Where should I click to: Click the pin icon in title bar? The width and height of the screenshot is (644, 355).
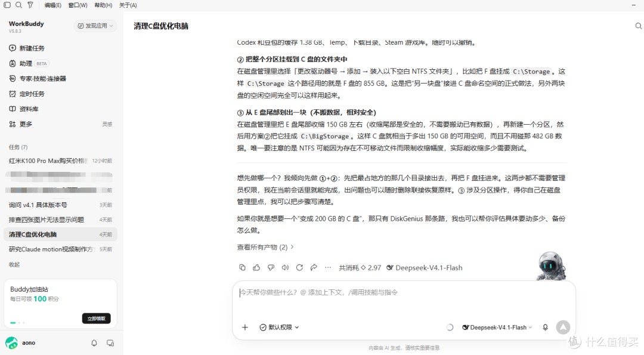tap(30, 5)
